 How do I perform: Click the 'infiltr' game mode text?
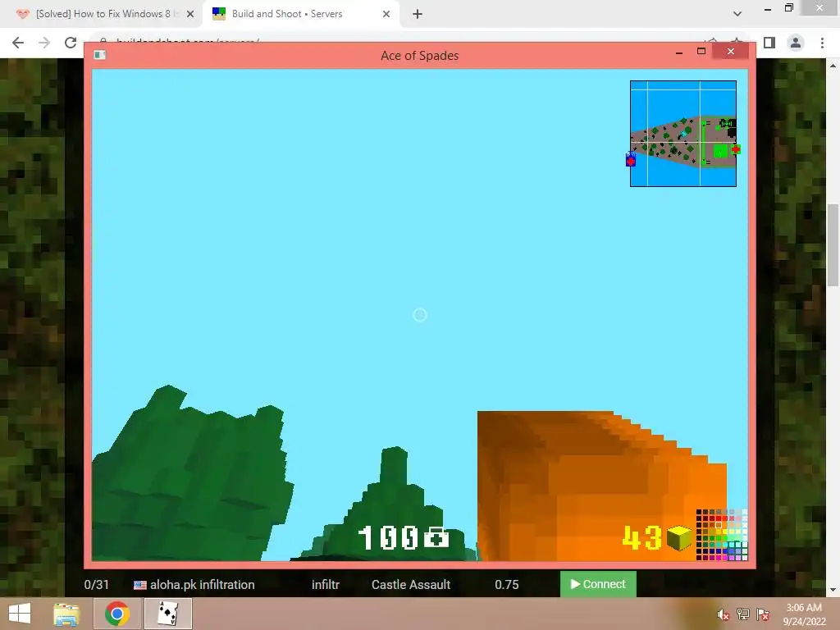(326, 584)
